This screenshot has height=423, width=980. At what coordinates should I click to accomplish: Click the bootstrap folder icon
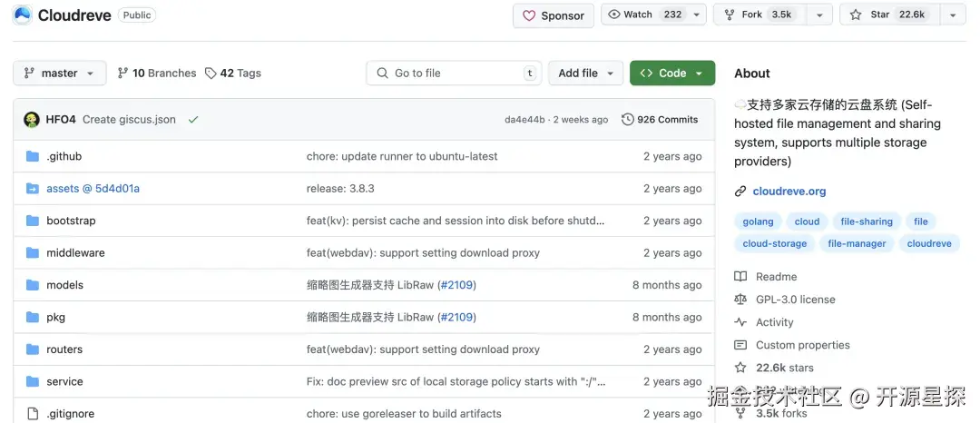pyautogui.click(x=33, y=221)
